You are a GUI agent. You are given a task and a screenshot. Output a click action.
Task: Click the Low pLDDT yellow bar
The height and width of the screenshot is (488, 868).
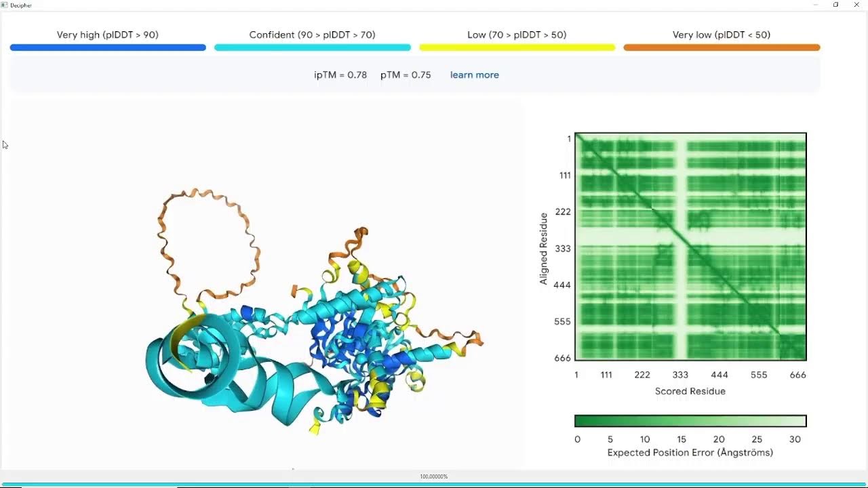pyautogui.click(x=517, y=47)
